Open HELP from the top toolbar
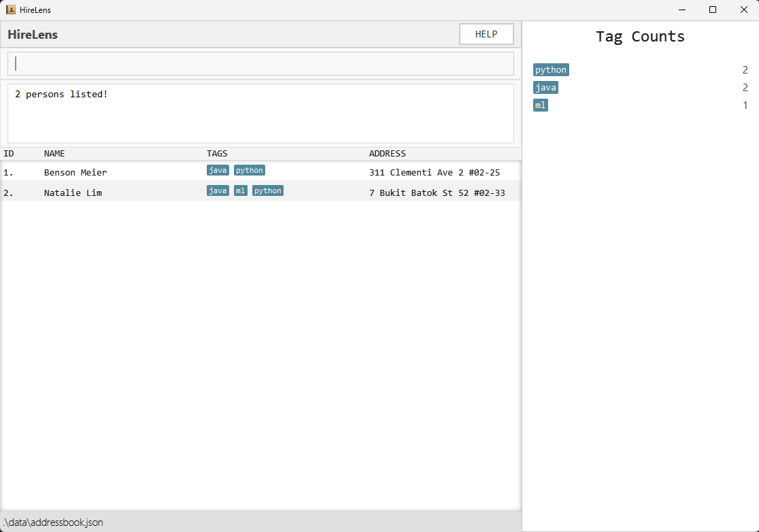The width and height of the screenshot is (759, 532). coord(486,34)
